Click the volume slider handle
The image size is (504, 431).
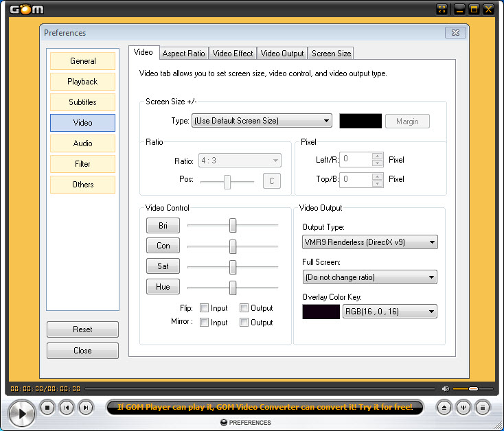tap(473, 389)
